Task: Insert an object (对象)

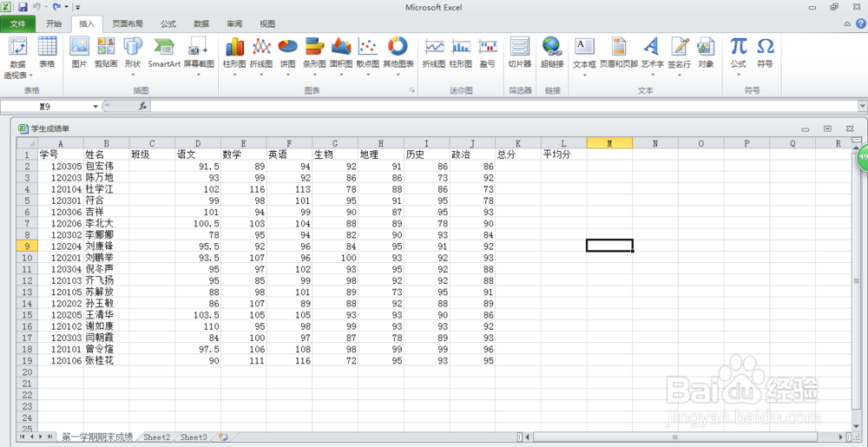Action: click(x=706, y=53)
